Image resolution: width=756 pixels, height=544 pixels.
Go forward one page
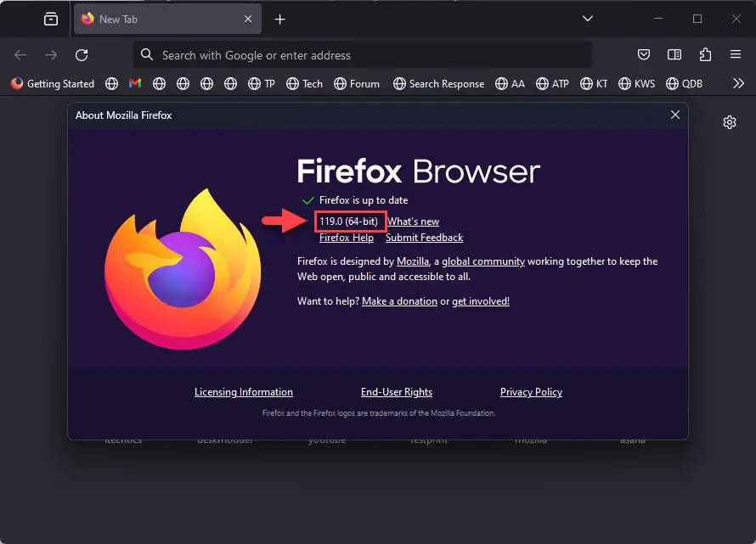(x=51, y=55)
